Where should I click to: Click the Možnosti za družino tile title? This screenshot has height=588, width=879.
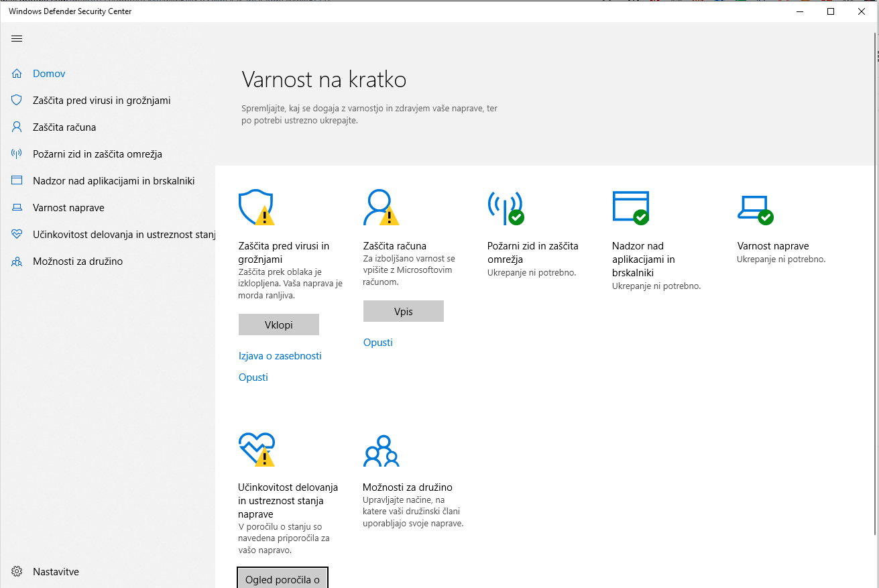click(x=408, y=487)
